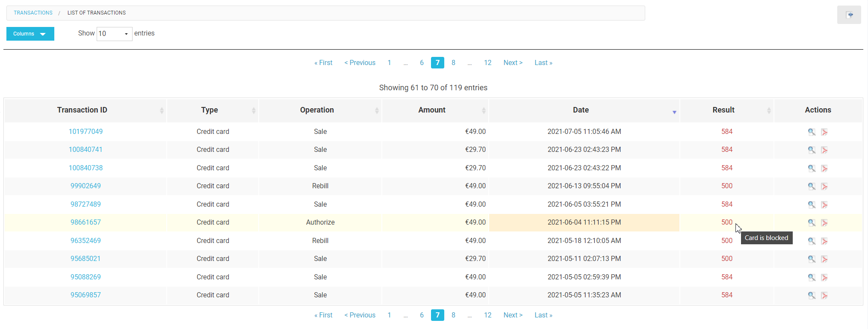View details magnifier for transaction 95088269
This screenshot has width=868, height=329.
(811, 278)
